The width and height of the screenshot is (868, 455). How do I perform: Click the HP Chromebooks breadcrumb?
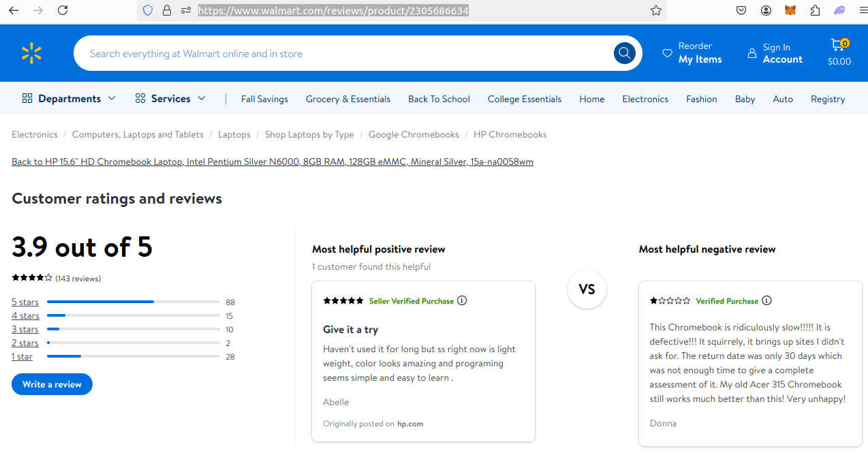[x=510, y=134]
